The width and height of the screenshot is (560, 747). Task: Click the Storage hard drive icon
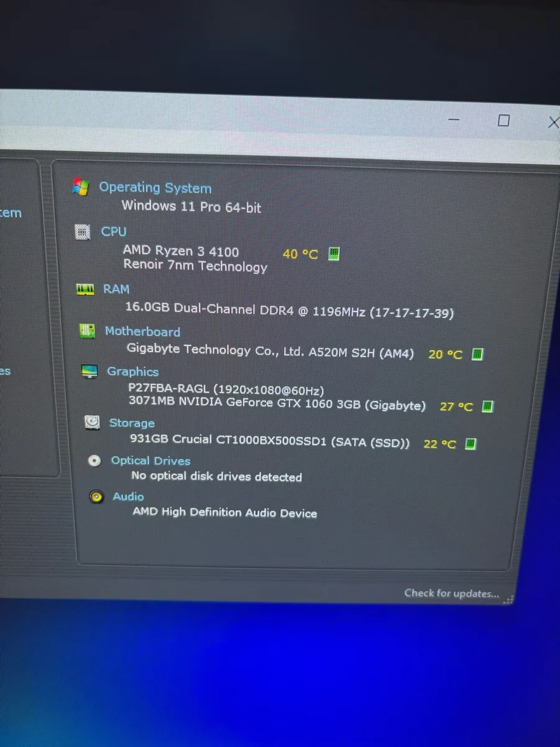pyautogui.click(x=92, y=423)
